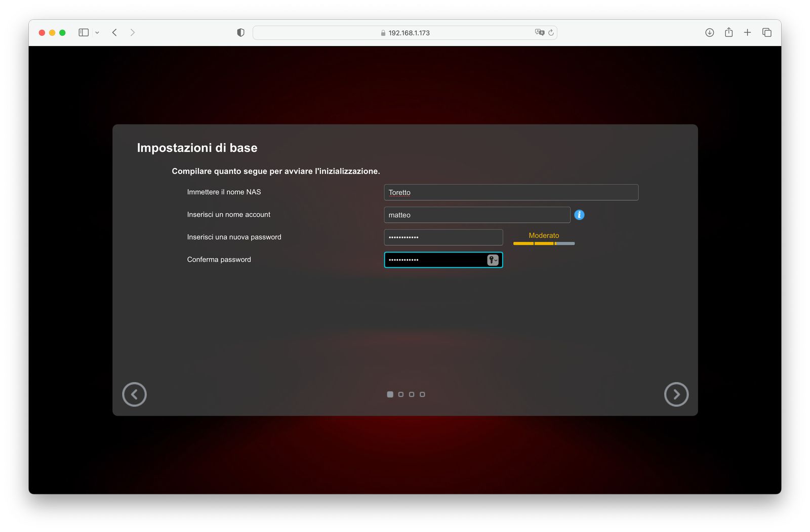Click the account name field containing matteo
This screenshot has height=532, width=810.
point(477,215)
